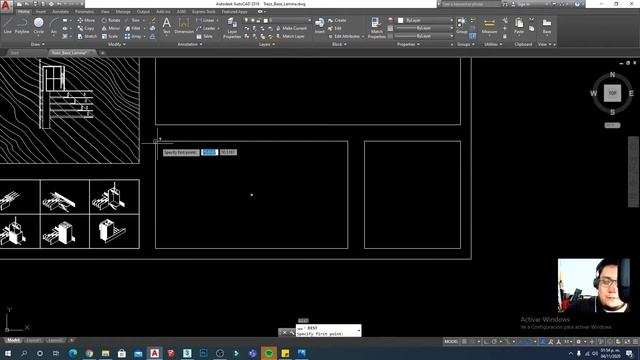
Task: Open the lineweight ByLayer dropdown
Action: tap(424, 28)
